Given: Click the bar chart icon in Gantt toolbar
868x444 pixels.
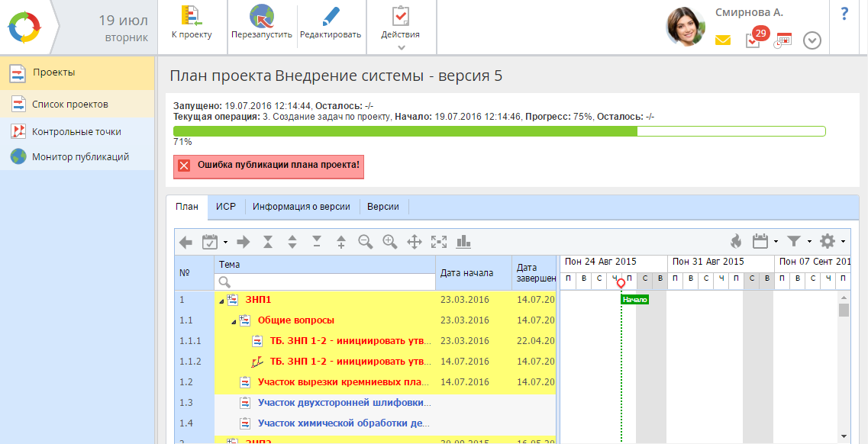Looking at the screenshot, I should 463,242.
